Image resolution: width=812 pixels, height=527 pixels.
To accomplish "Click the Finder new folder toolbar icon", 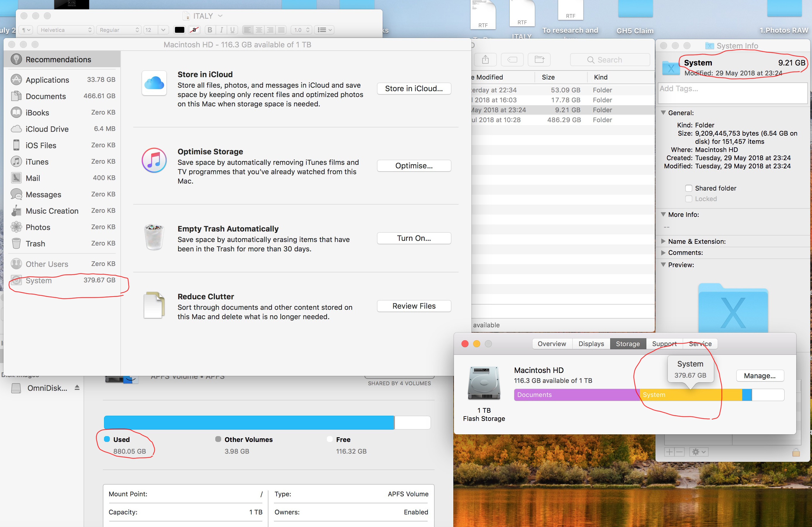I will tap(539, 60).
